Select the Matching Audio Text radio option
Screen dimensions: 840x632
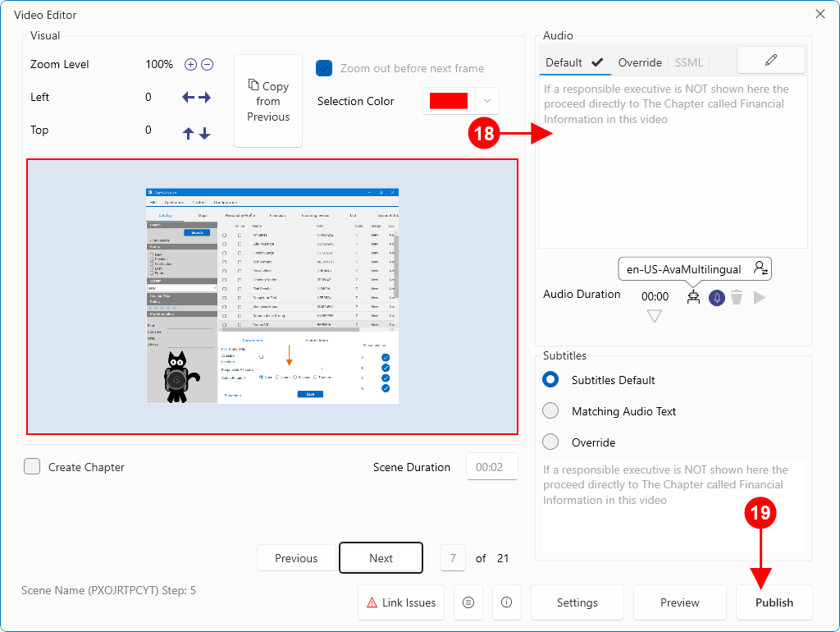coord(551,411)
